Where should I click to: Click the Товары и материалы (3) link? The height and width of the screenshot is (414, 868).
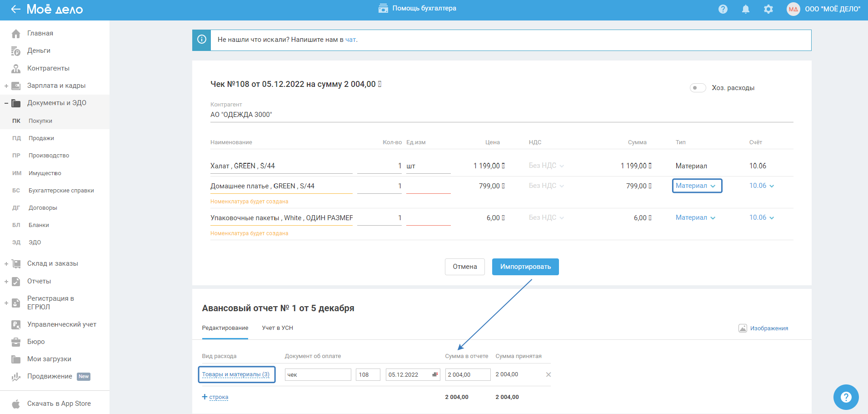236,374
